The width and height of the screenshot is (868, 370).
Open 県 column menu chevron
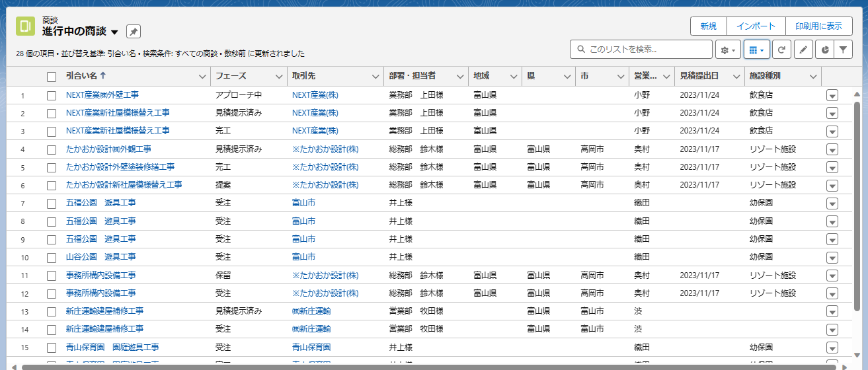point(567,77)
